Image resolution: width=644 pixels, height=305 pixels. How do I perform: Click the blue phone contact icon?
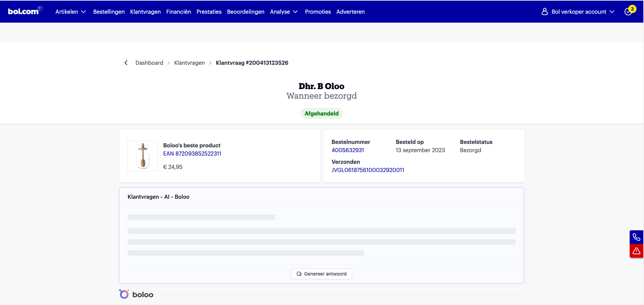click(636, 237)
